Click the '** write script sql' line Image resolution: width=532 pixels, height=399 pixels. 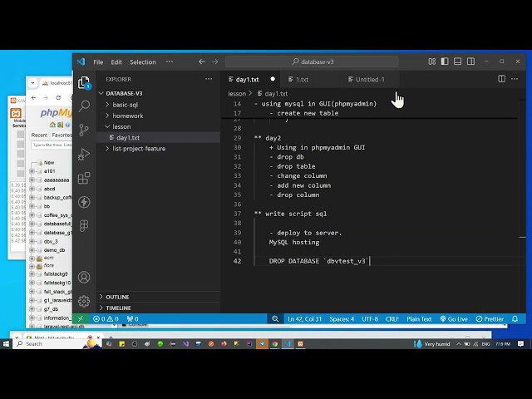click(x=291, y=214)
